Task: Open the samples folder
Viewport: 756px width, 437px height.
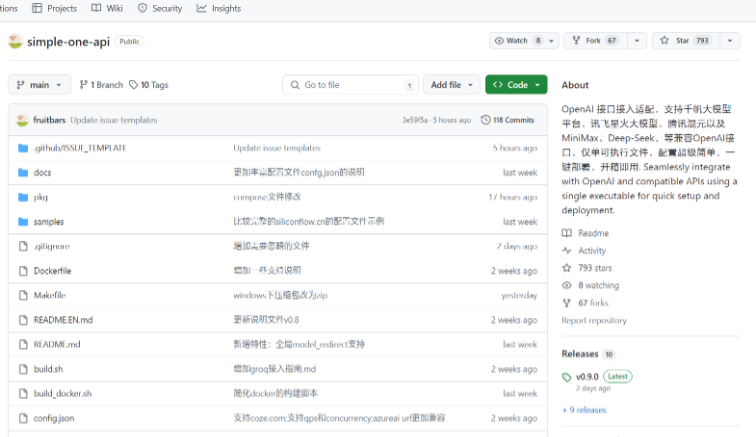Action: (x=49, y=222)
